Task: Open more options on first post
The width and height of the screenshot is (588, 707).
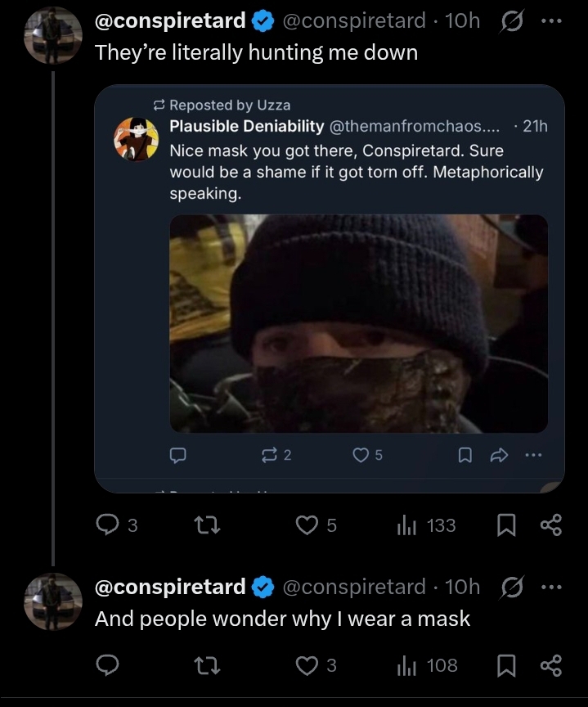Action: click(x=552, y=20)
